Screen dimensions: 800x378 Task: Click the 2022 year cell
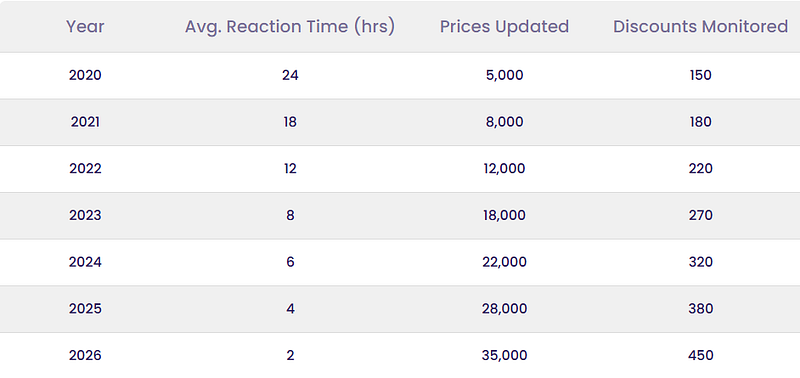tap(85, 168)
